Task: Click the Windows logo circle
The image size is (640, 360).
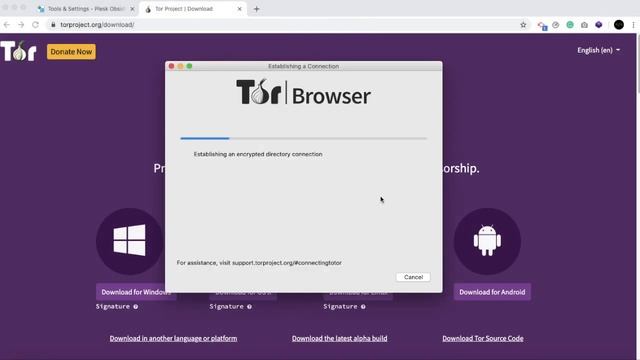Action: [130, 241]
